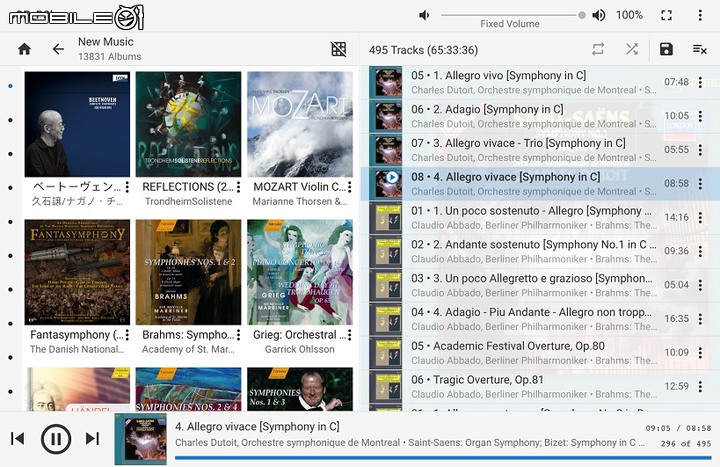This screenshot has height=467, width=720.
Task: Open menu for ベートーヴェン album
Action: 127,187
